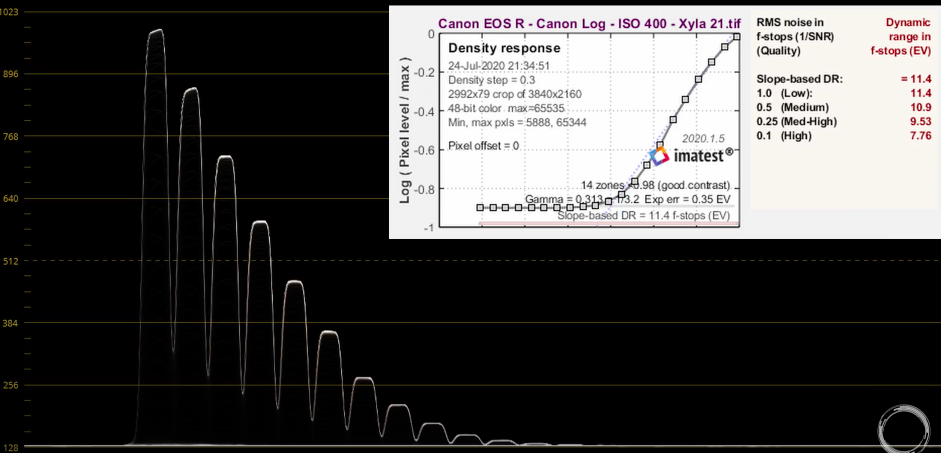Click the '14 zones' contrast note
941x453 pixels.
(656, 185)
